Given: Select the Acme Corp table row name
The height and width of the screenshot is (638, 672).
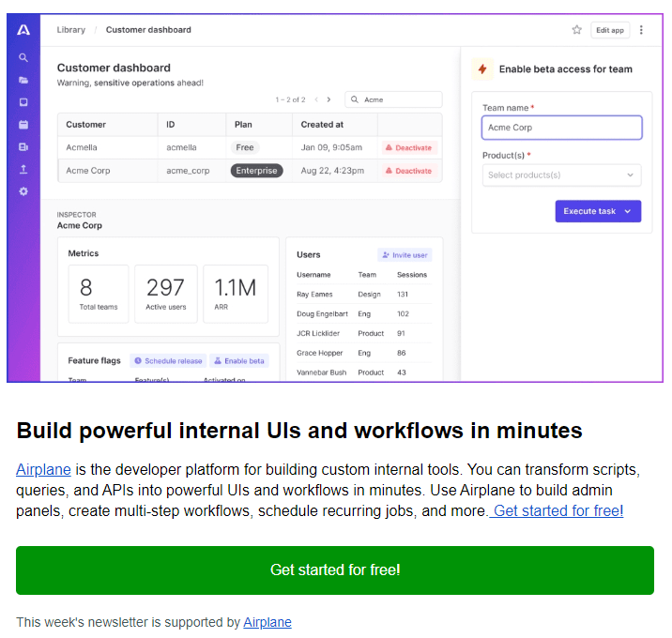Looking at the screenshot, I should point(88,171).
